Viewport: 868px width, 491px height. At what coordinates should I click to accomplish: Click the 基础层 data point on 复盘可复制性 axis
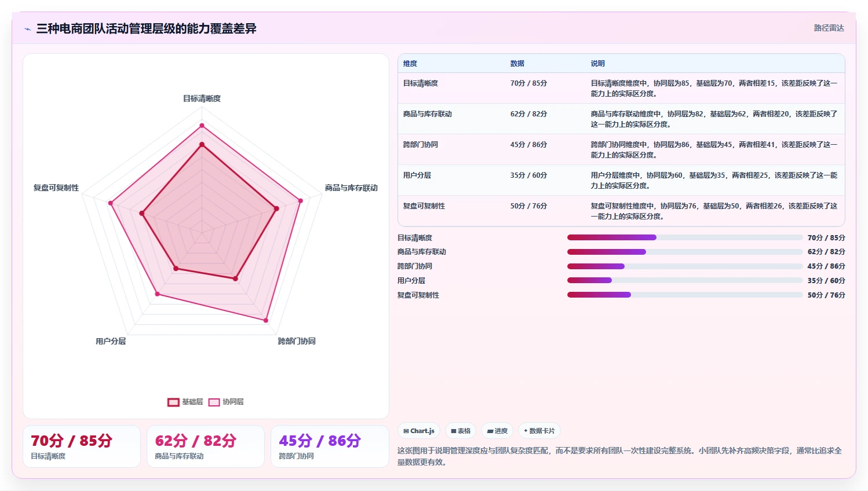point(141,214)
